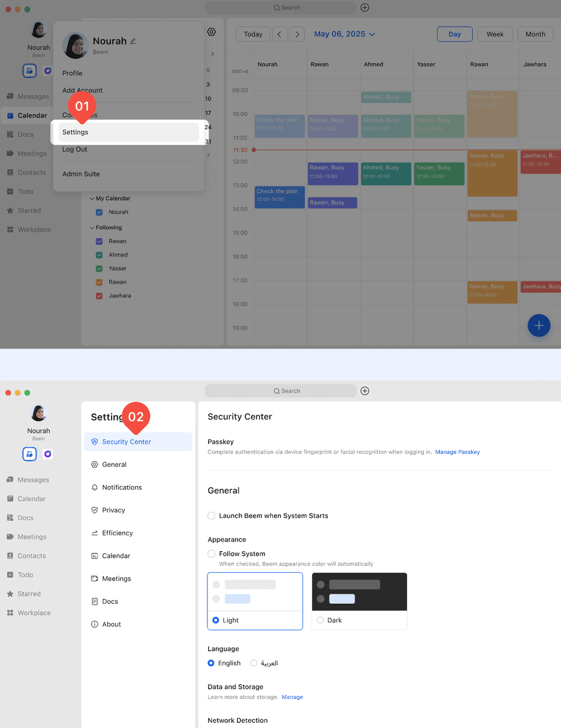Enable Launch Beem when System Starts
The height and width of the screenshot is (728, 561).
click(211, 516)
